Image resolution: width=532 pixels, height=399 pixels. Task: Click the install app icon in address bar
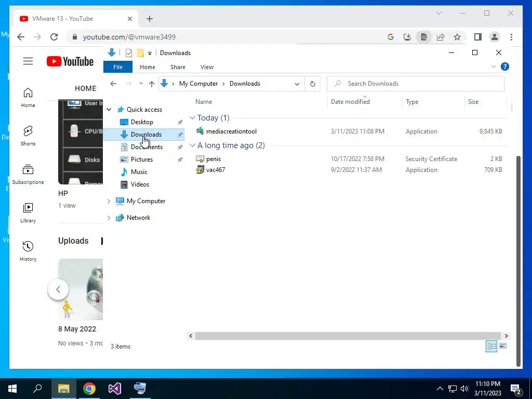click(407, 37)
